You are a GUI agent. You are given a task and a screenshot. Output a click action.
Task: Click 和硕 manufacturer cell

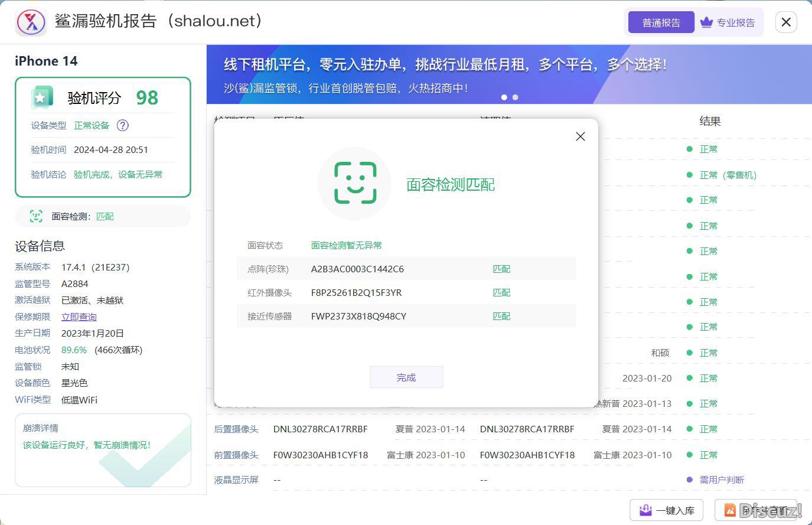[x=660, y=353]
